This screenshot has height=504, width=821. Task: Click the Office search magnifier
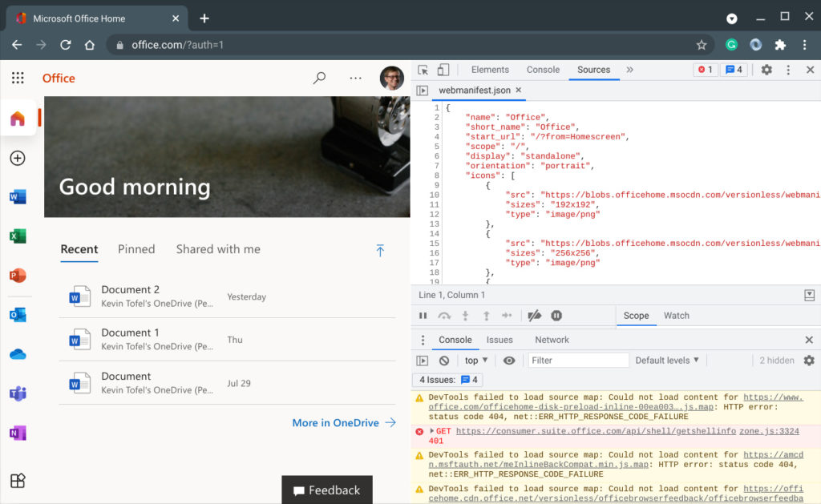[319, 78]
